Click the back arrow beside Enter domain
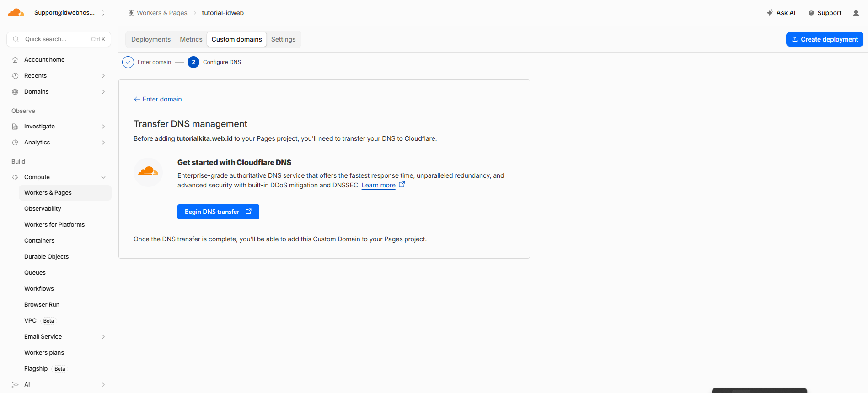Screen dimensions: 868x393 point(137,99)
